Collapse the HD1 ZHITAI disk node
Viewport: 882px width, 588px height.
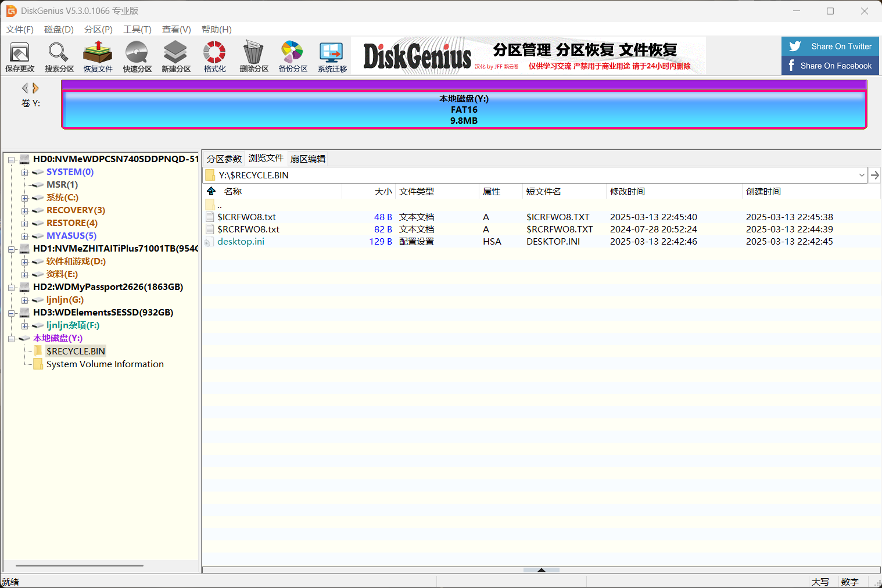11,249
